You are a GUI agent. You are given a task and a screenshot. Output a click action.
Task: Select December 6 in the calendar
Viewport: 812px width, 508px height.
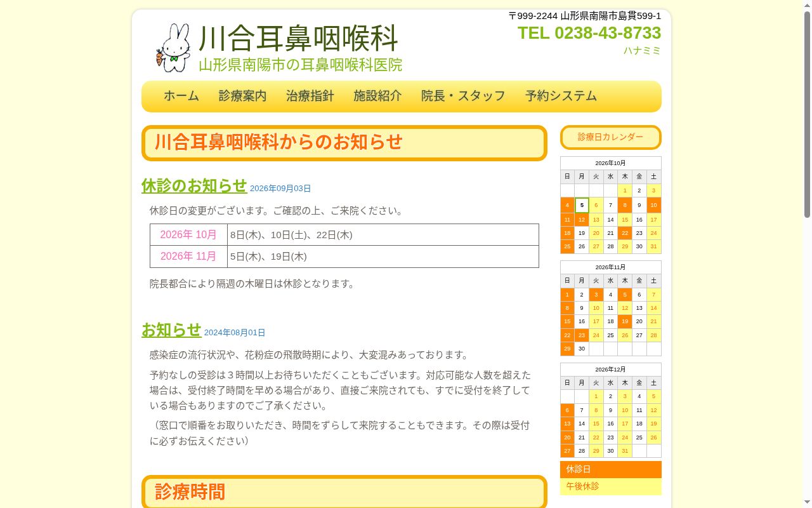[567, 410]
